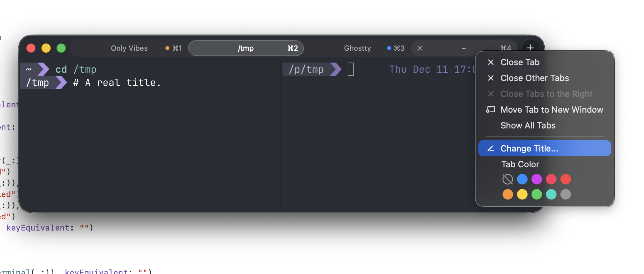Set the tab color to yellow
Viewport: 644px width, 274px height.
tap(522, 194)
